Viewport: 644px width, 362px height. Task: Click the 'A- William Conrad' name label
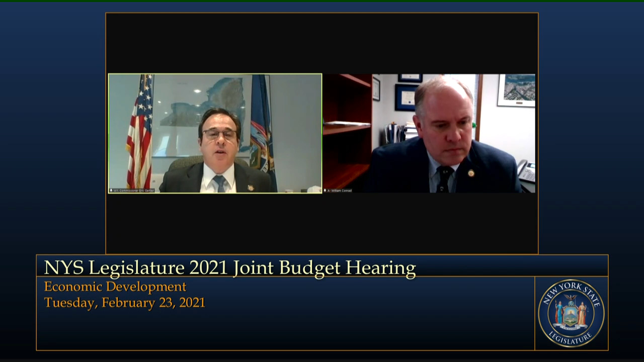(x=340, y=191)
